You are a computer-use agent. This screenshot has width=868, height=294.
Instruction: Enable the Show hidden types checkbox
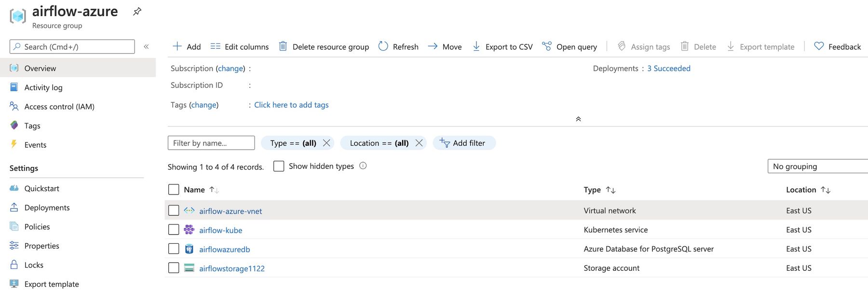[279, 166]
